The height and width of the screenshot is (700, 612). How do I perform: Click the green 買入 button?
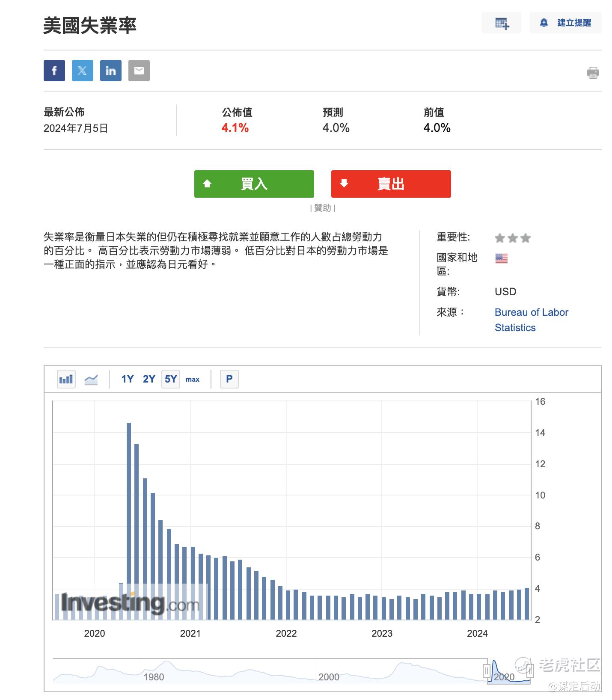(254, 184)
